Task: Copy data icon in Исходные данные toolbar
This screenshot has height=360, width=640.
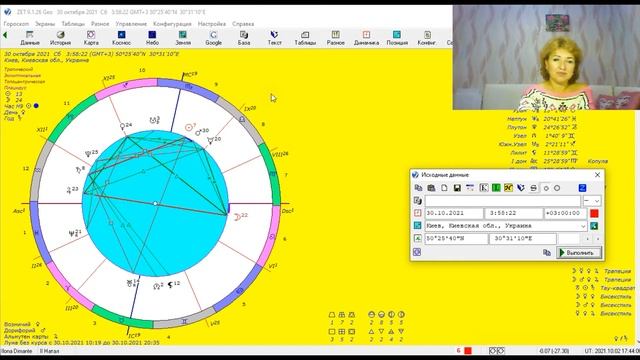Action: click(418, 188)
